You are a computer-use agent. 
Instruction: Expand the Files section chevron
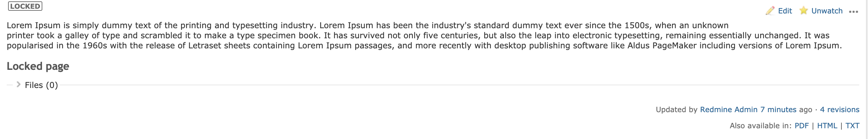coord(18,84)
